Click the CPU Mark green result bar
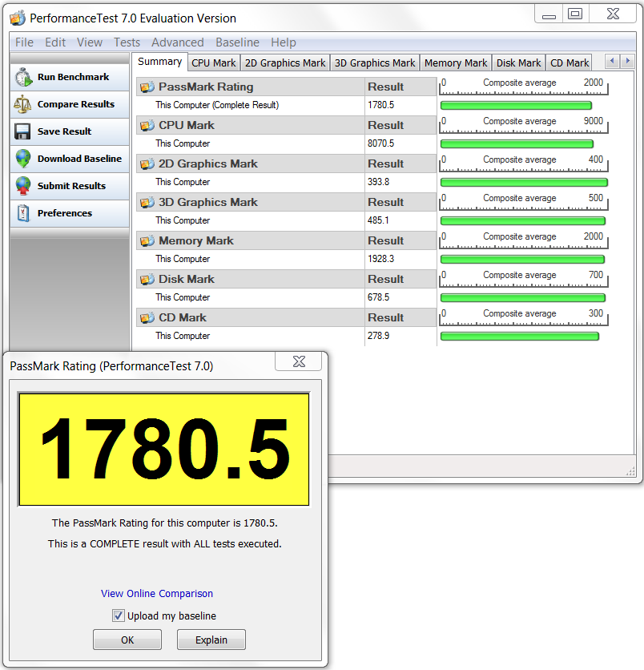The width and height of the screenshot is (644, 670). coord(517,143)
